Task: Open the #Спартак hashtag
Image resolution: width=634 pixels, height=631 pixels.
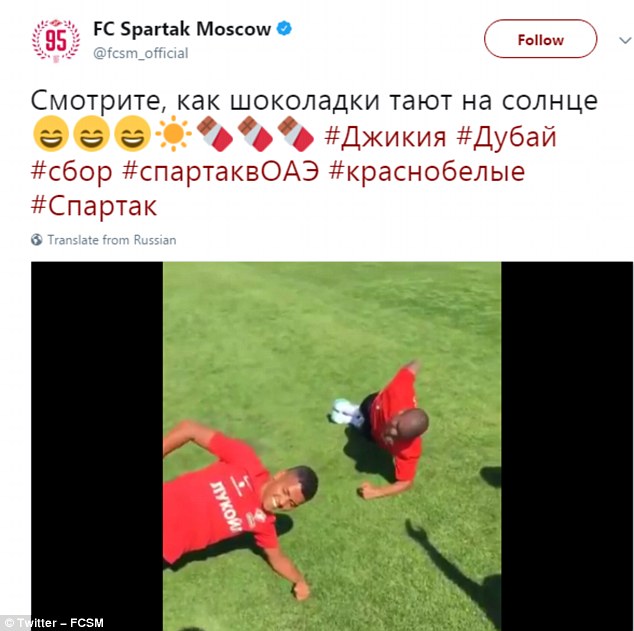Action: pos(94,206)
